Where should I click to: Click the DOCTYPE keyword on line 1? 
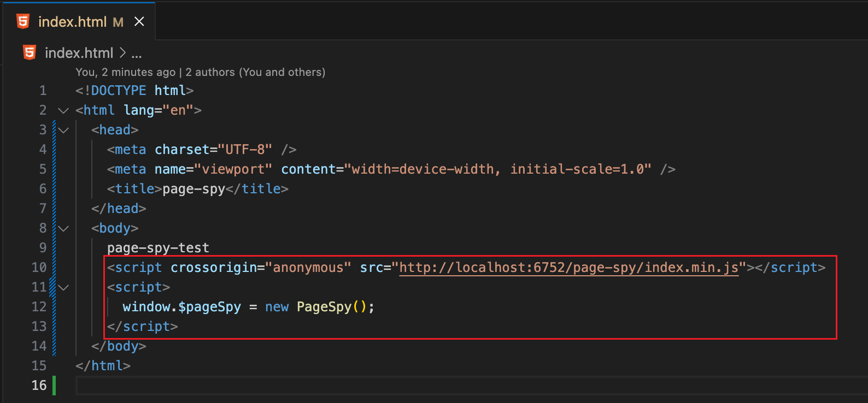[119, 91]
